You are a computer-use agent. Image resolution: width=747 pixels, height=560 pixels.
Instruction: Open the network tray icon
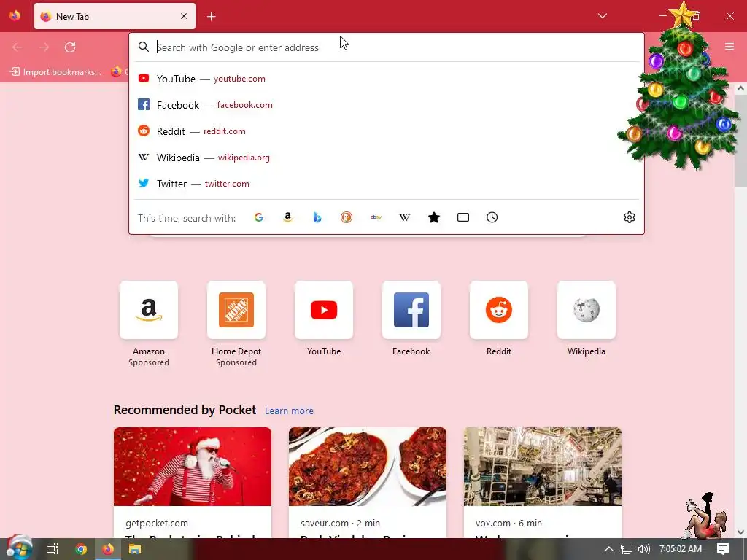[x=627, y=549]
